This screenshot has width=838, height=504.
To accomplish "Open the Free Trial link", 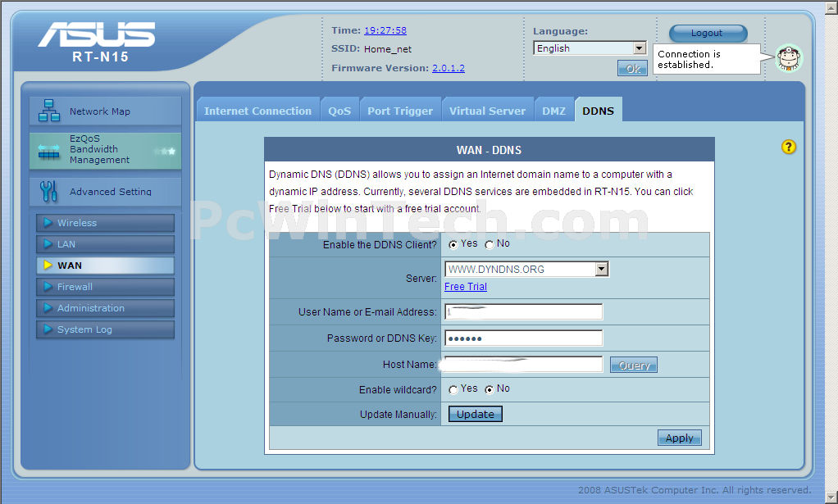I will [466, 287].
